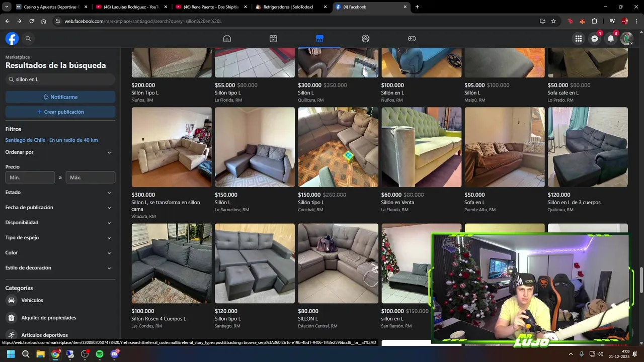Expand the Disponibilidad filter
The width and height of the screenshot is (644, 362).
tap(60, 223)
